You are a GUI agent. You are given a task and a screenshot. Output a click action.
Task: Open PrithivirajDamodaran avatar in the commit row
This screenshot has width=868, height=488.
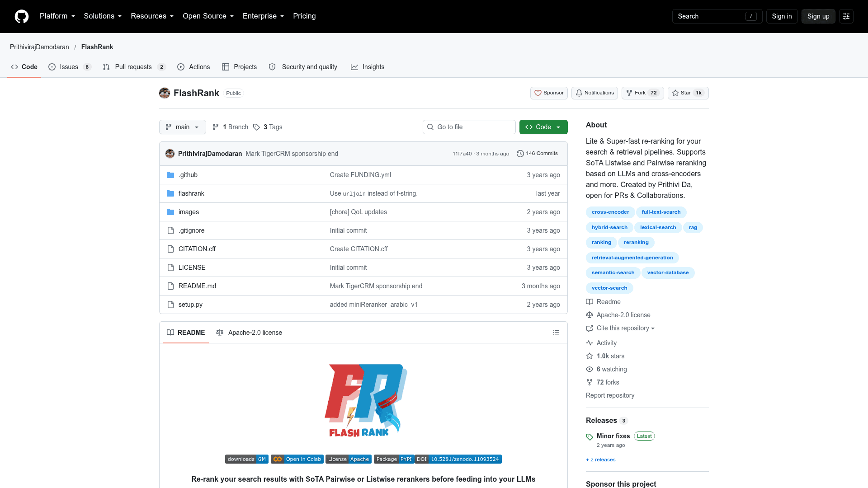pyautogui.click(x=170, y=154)
